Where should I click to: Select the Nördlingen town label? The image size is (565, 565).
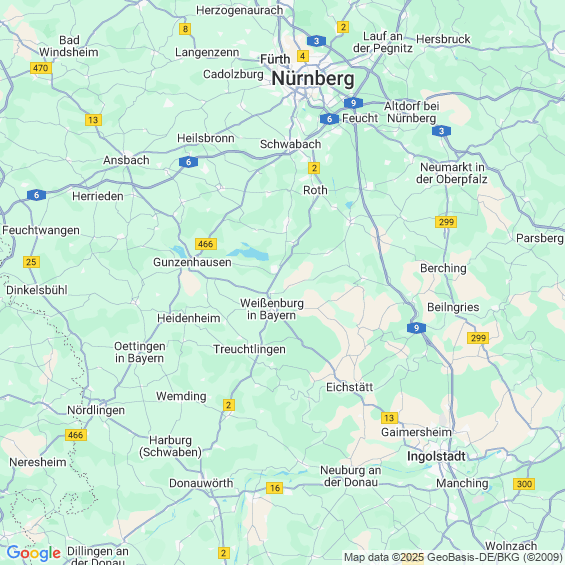(96, 410)
